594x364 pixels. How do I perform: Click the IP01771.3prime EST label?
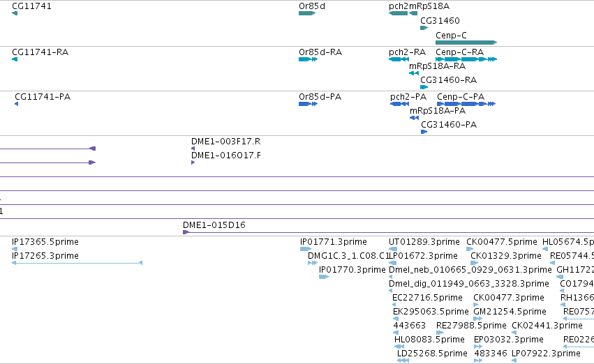click(x=334, y=242)
